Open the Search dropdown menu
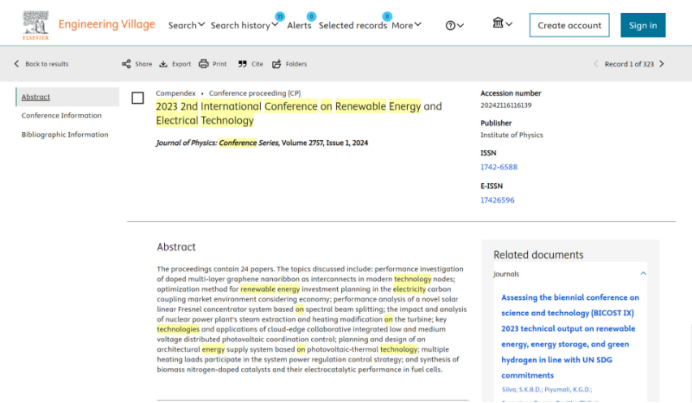The image size is (692, 403). [186, 25]
